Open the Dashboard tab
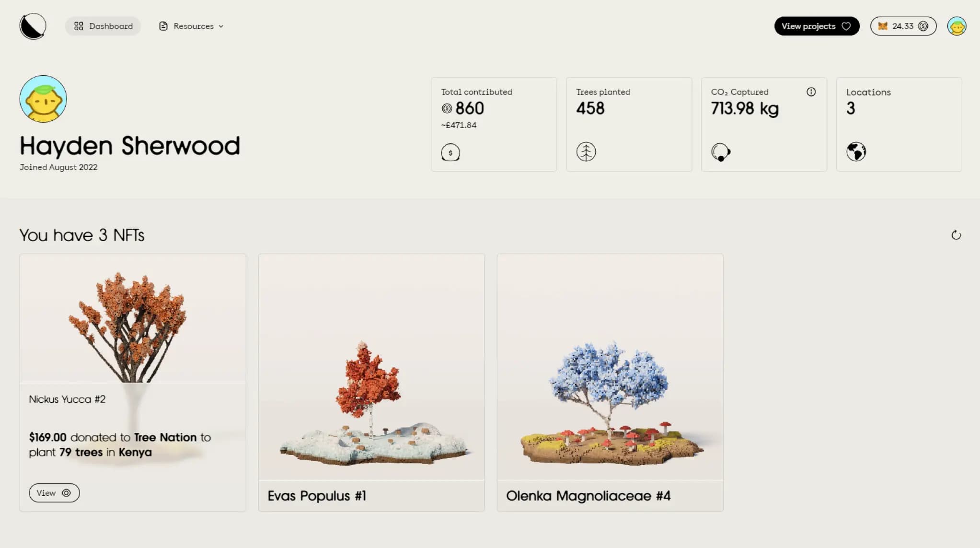The image size is (980, 548). 103,26
